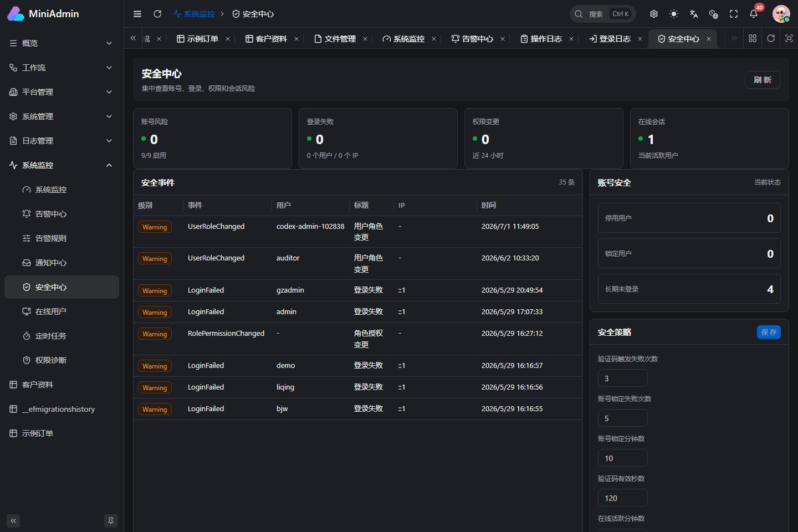
Task: Click the 账号锁定失败次数 input field
Action: click(622, 418)
